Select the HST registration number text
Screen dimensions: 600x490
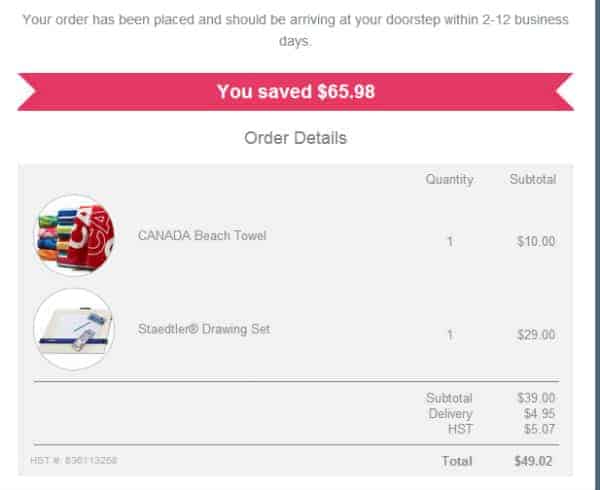coord(73,460)
